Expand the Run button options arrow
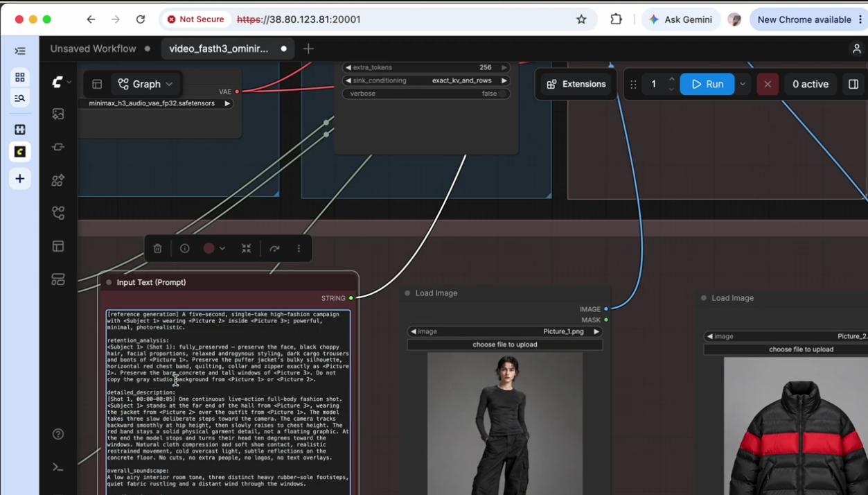The width and height of the screenshot is (868, 495). click(x=743, y=84)
